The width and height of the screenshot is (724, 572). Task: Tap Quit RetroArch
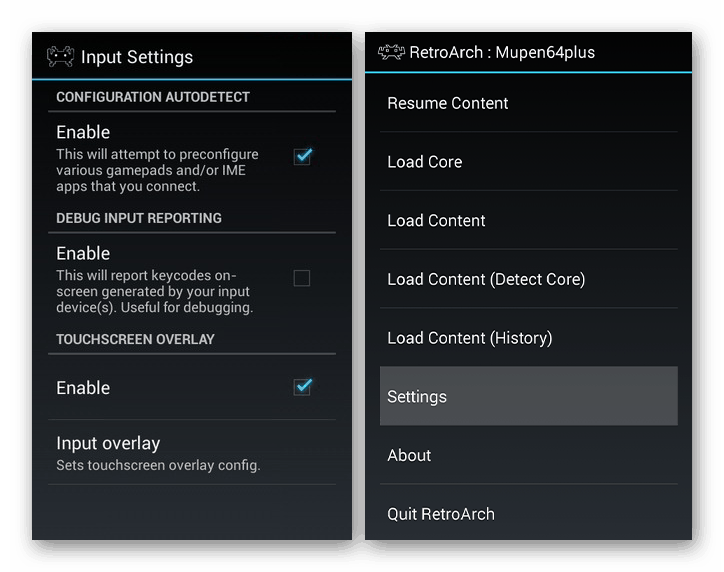pos(441,514)
